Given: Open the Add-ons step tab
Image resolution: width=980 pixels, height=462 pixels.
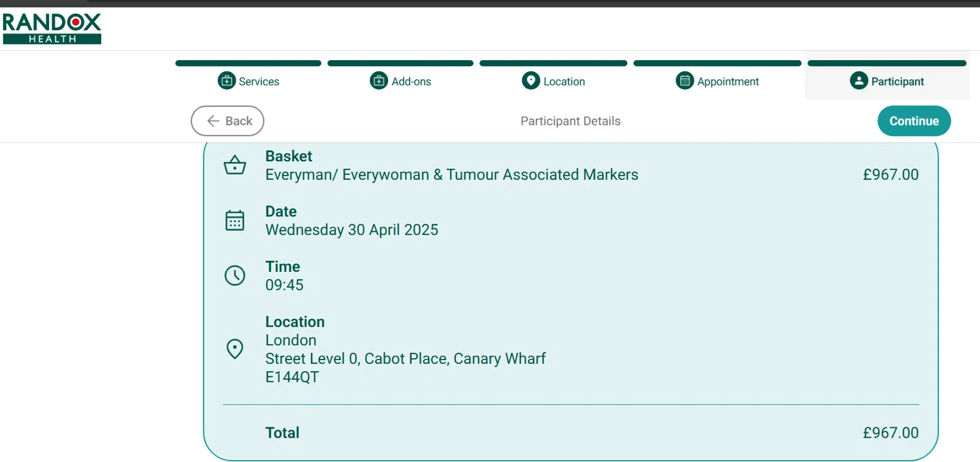Looking at the screenshot, I should [x=411, y=82].
